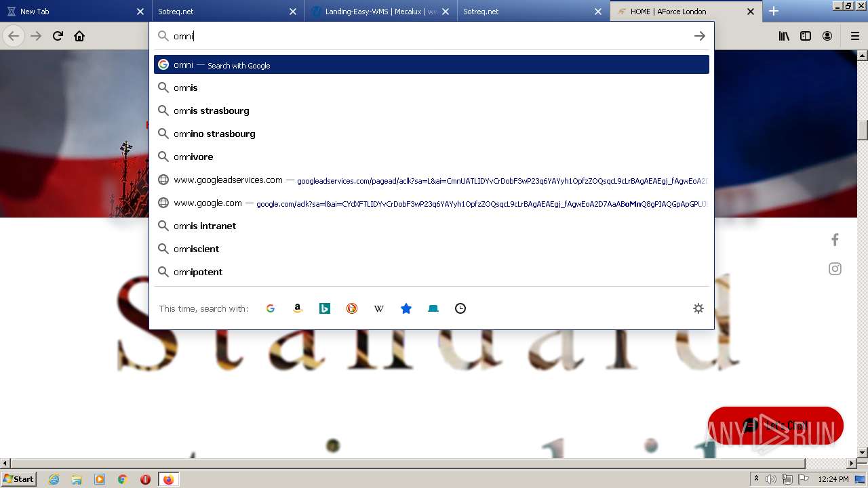Open the Facebook icon on the page

(x=835, y=239)
